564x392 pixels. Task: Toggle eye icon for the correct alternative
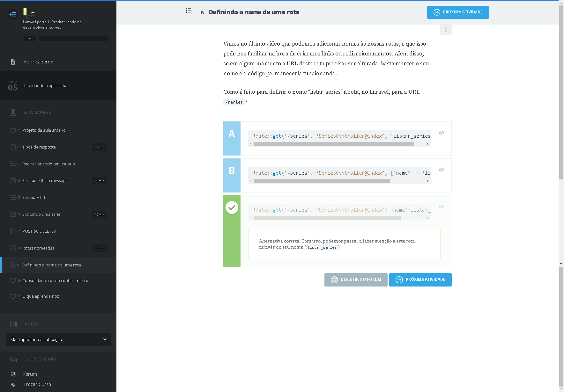pos(441,207)
